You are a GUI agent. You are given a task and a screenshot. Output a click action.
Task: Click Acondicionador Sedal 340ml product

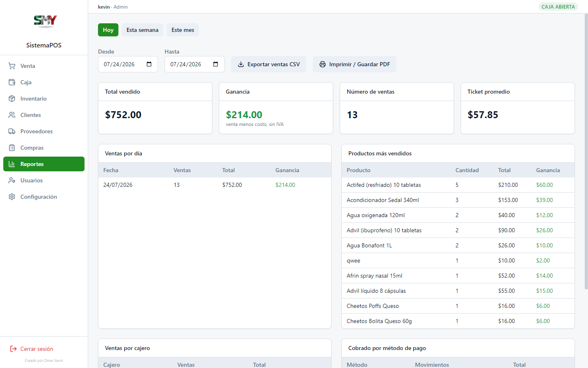point(383,200)
